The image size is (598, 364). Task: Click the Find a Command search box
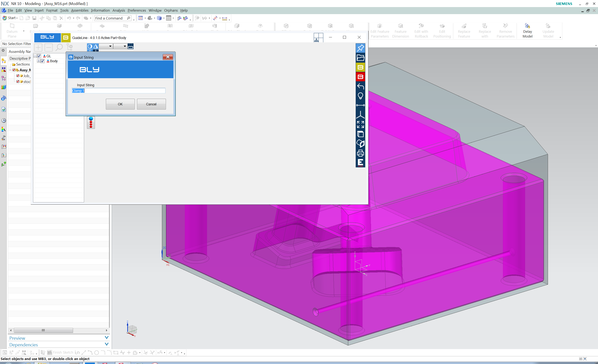(x=113, y=18)
